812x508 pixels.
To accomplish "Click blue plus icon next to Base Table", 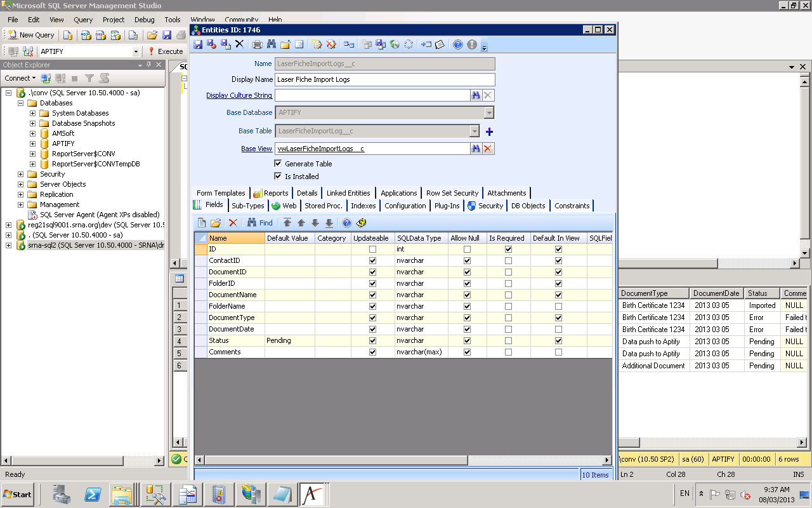I will tap(489, 131).
